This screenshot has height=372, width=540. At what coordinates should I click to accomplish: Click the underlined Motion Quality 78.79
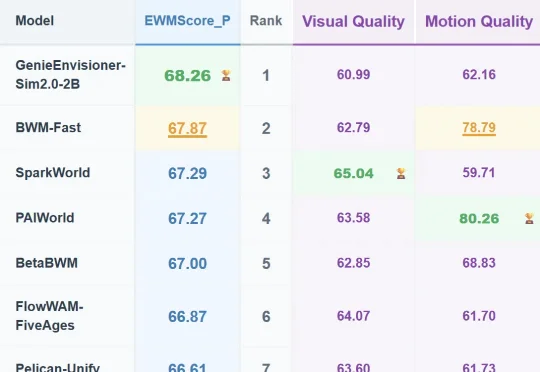point(479,128)
